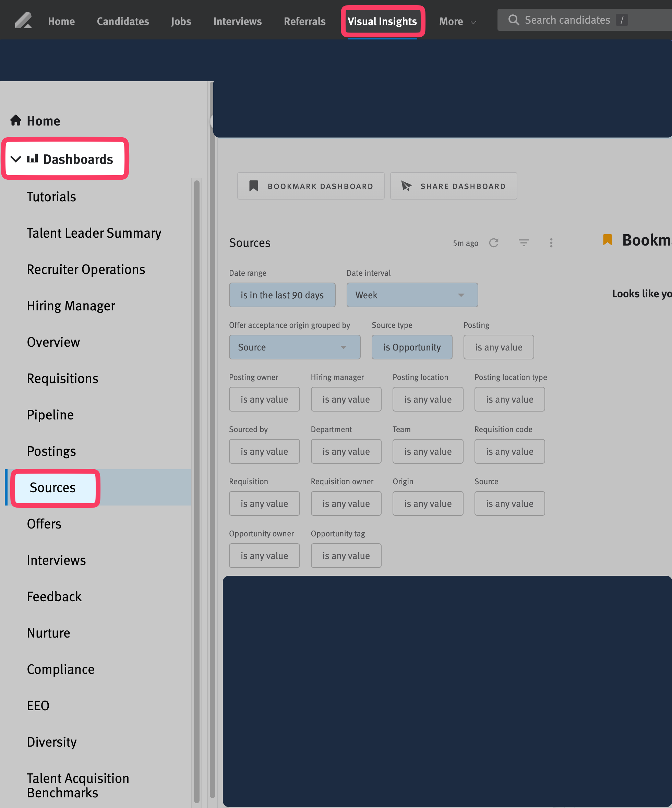The image size is (672, 808).
Task: Open the three-dot dashboard actions menu
Action: pyautogui.click(x=551, y=243)
